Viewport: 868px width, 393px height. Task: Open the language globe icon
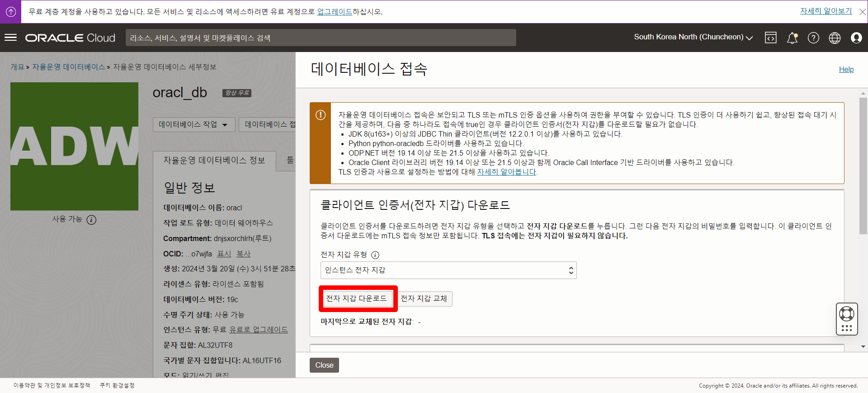pyautogui.click(x=835, y=38)
